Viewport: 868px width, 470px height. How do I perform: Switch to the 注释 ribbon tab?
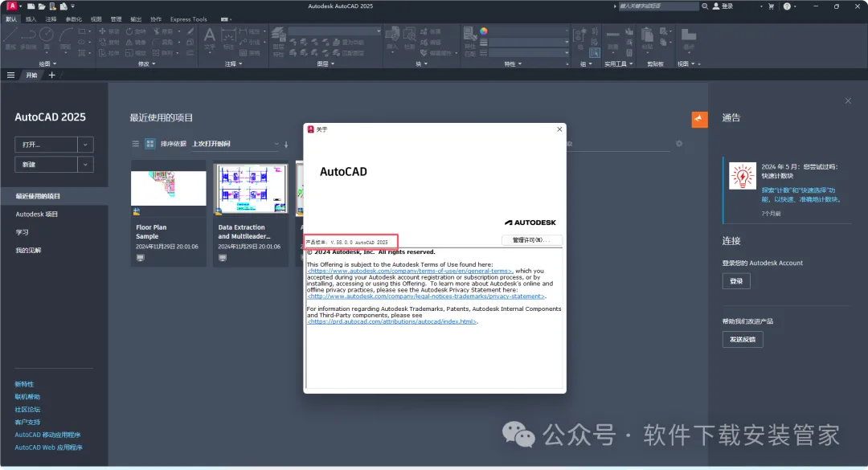tap(51, 19)
